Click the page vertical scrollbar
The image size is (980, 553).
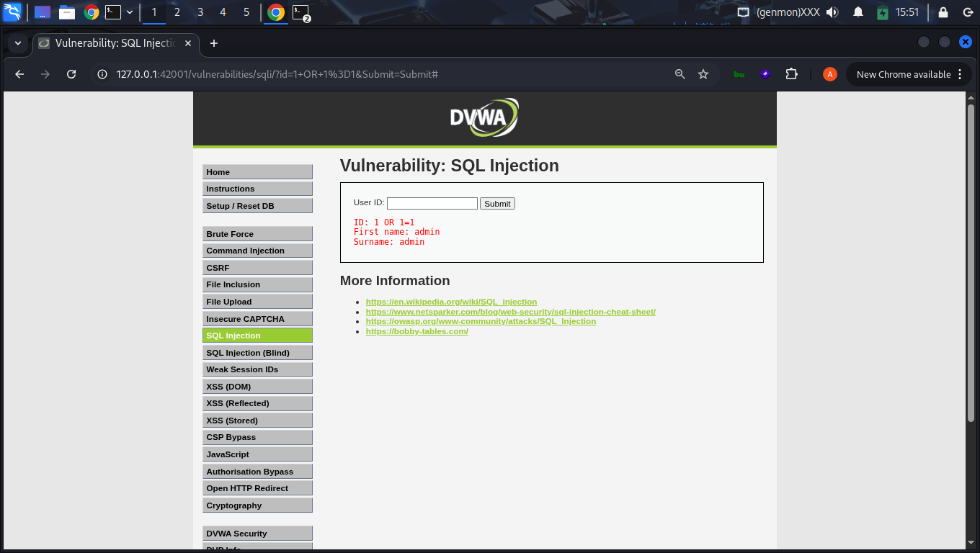[971, 288]
